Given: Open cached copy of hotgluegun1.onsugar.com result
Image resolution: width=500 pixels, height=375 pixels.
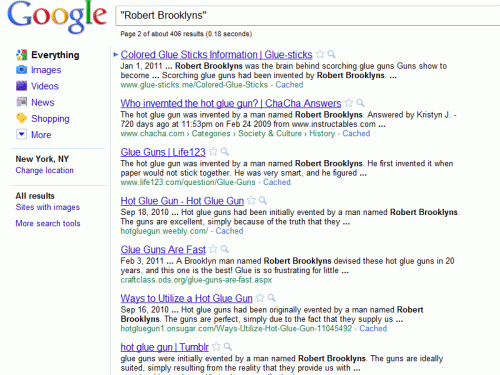Looking at the screenshot, I should click(373, 329).
